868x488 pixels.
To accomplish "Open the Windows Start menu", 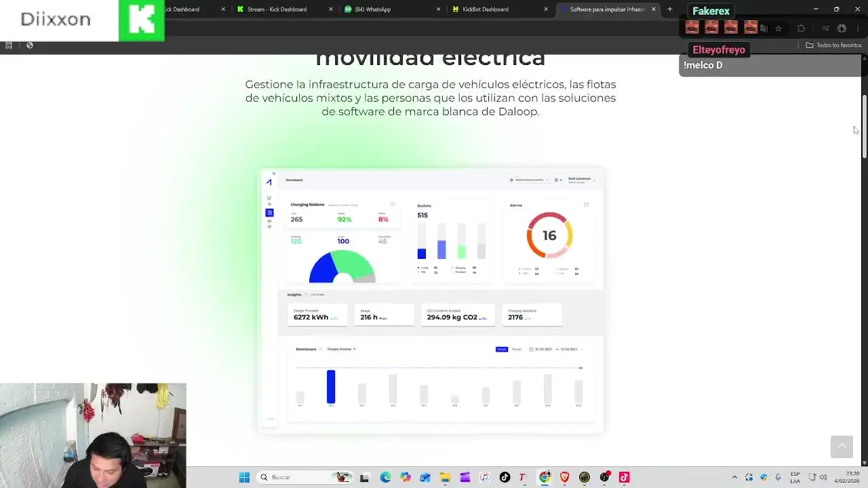I will click(244, 477).
